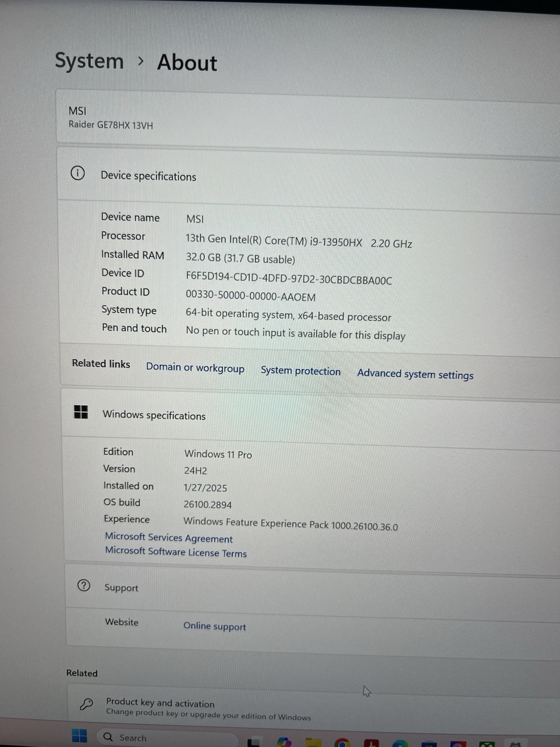Viewport: 560px width, 747px height.
Task: Click the taskbar Search box
Action: click(x=167, y=738)
